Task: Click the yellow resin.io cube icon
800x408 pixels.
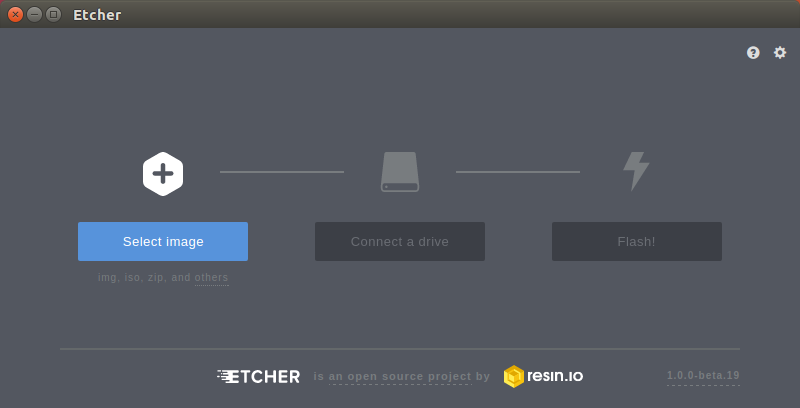Action: coord(514,376)
